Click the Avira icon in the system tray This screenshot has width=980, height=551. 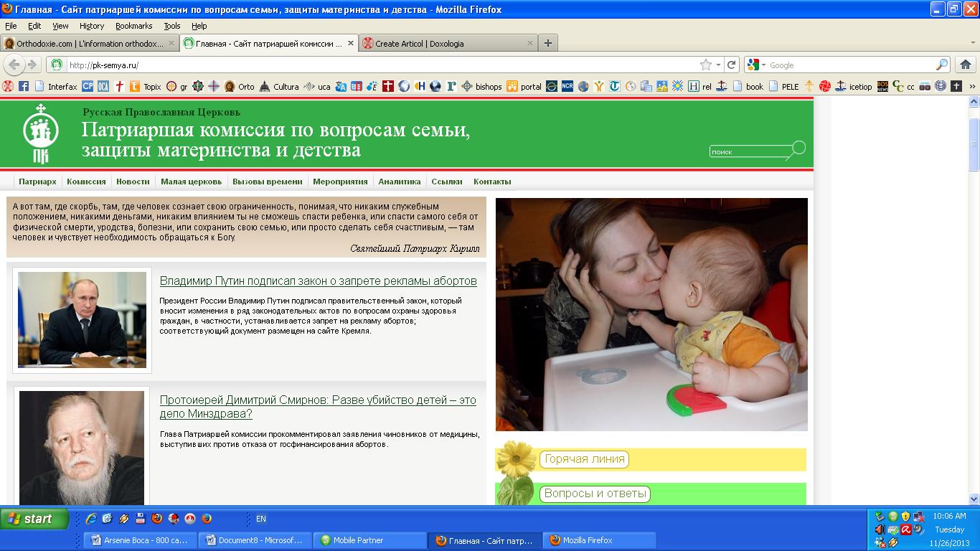click(x=906, y=529)
